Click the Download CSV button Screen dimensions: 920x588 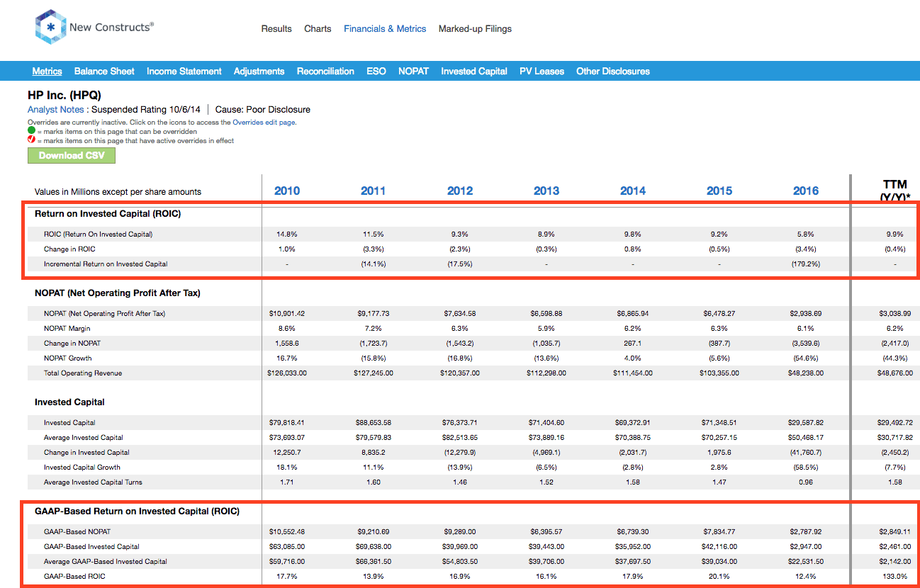tap(71, 156)
